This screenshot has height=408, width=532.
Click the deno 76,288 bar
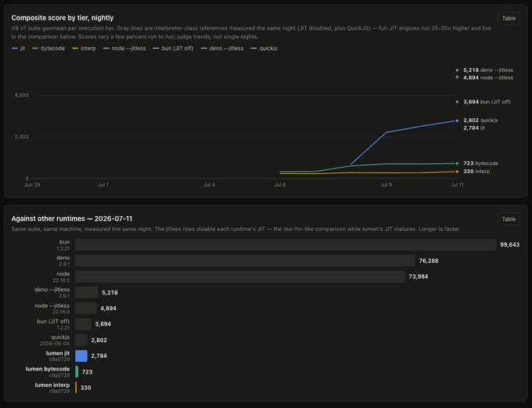(246, 261)
